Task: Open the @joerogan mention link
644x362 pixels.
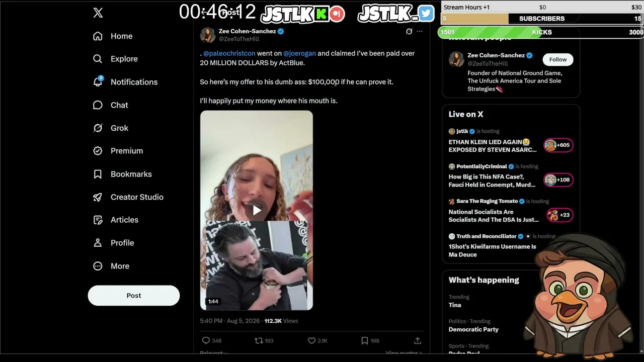Action: click(x=299, y=53)
